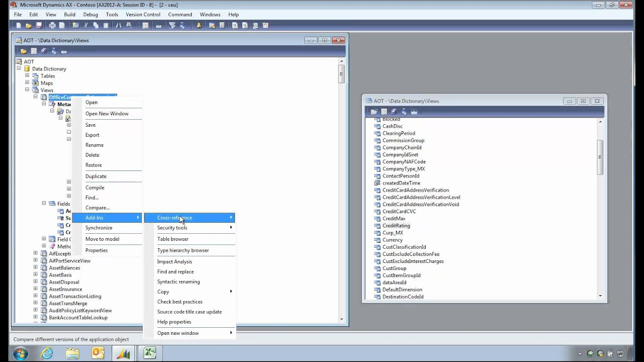Click the properties sheet icon in right AOT window toolbar
Image resolution: width=644 pixels, height=362 pixels.
(384, 112)
